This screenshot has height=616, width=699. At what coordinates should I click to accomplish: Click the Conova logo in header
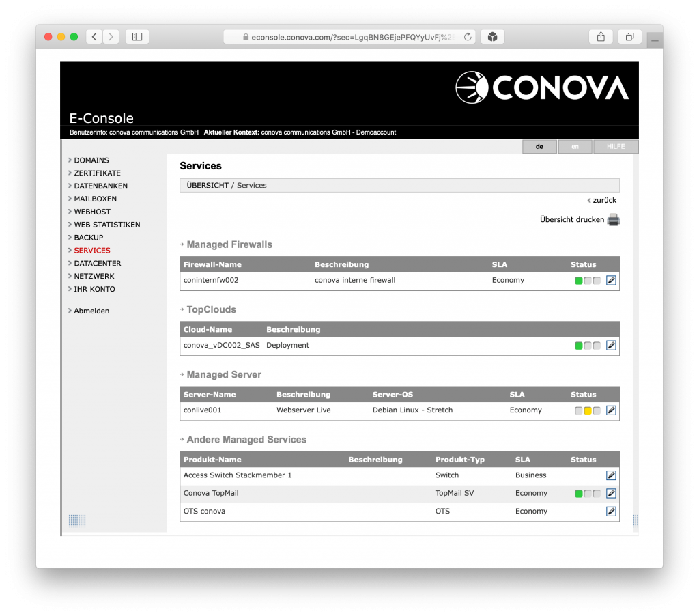point(541,87)
